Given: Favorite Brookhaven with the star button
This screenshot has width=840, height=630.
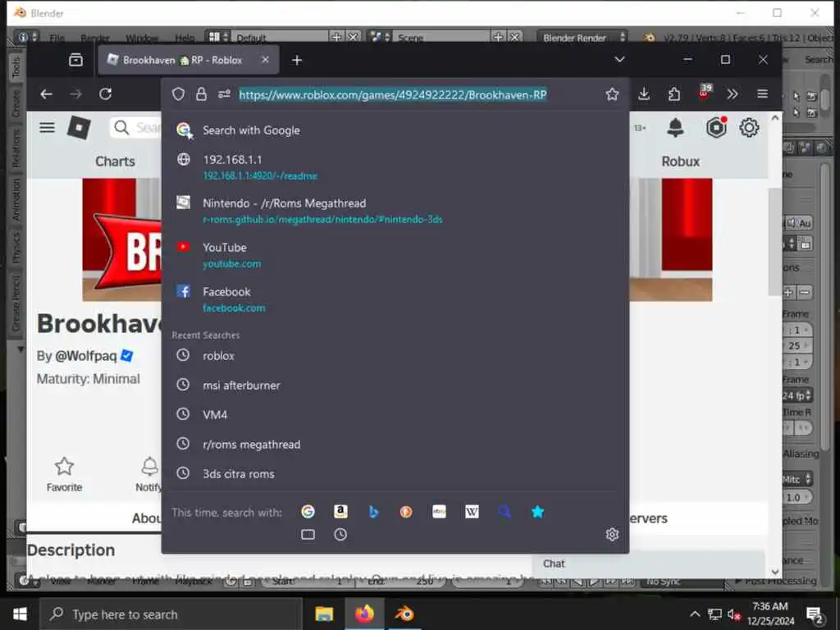Looking at the screenshot, I should coord(64,474).
